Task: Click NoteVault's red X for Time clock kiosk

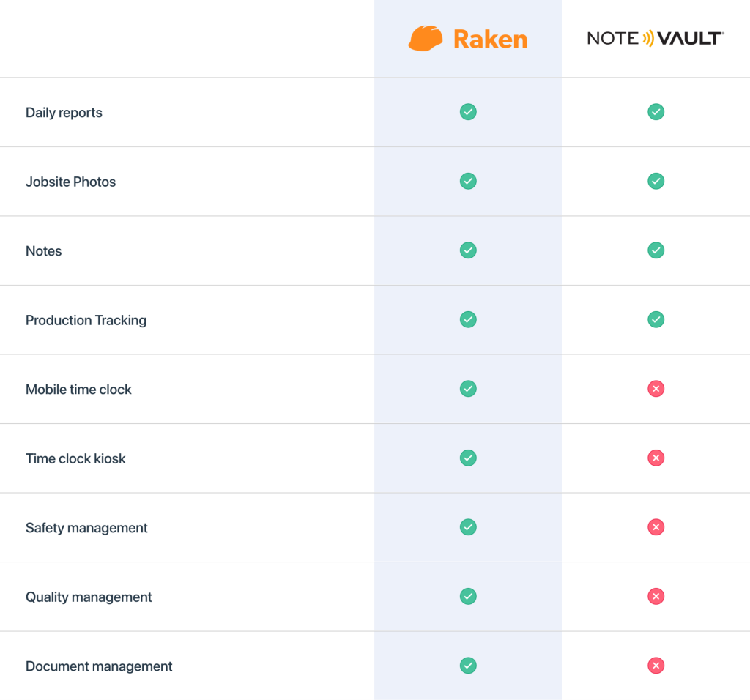Action: tap(656, 458)
